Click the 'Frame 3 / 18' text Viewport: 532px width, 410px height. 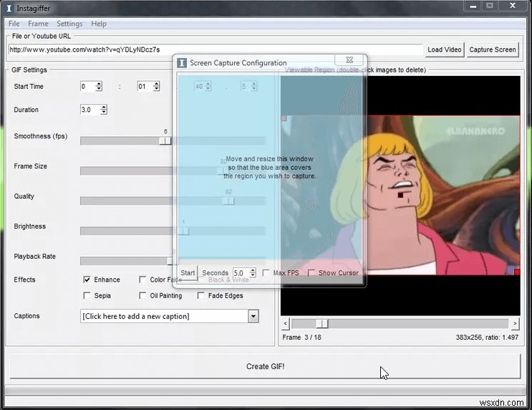[x=301, y=338]
